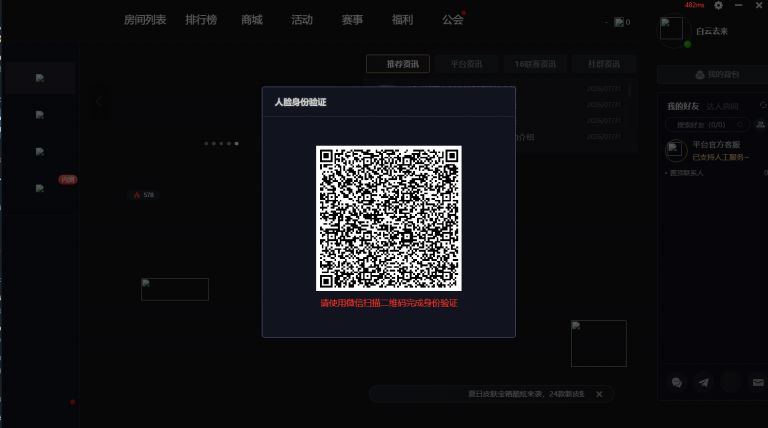Open the 活动 menu
768x428 pixels.
302,20
